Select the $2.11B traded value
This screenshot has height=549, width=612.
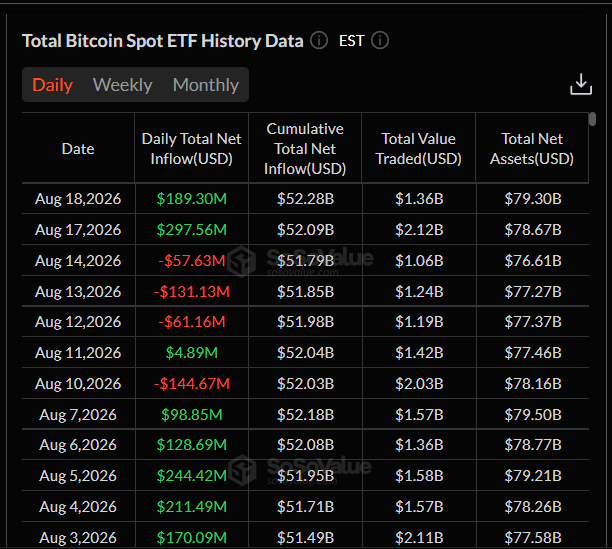[x=419, y=538]
